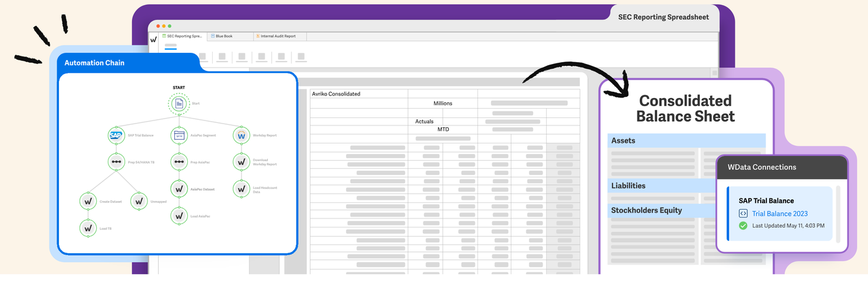Screen dimensions: 868x293
Task: Click the Avriko Consolidated cell
Action: point(359,94)
